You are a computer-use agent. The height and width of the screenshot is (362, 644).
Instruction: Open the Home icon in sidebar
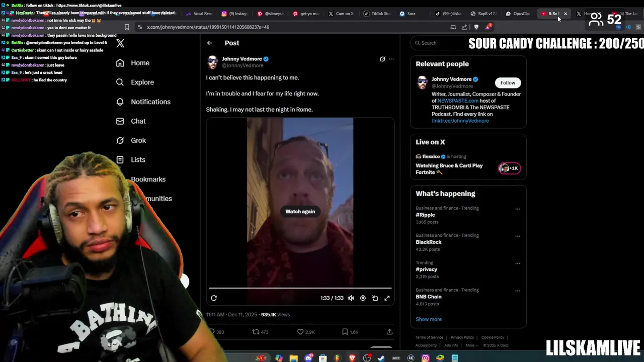pos(120,63)
